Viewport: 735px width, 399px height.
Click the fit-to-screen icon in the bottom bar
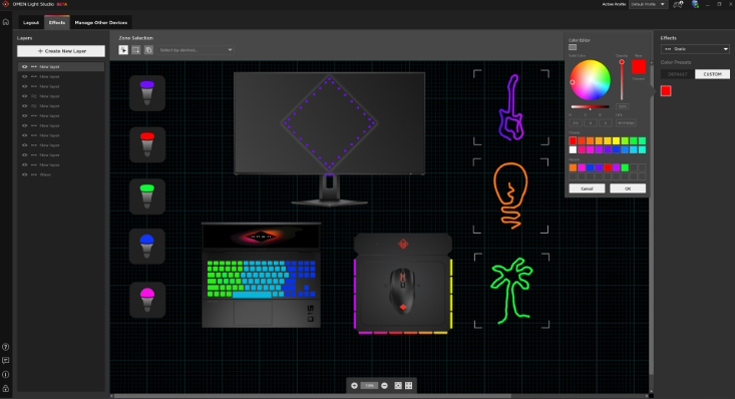click(398, 385)
